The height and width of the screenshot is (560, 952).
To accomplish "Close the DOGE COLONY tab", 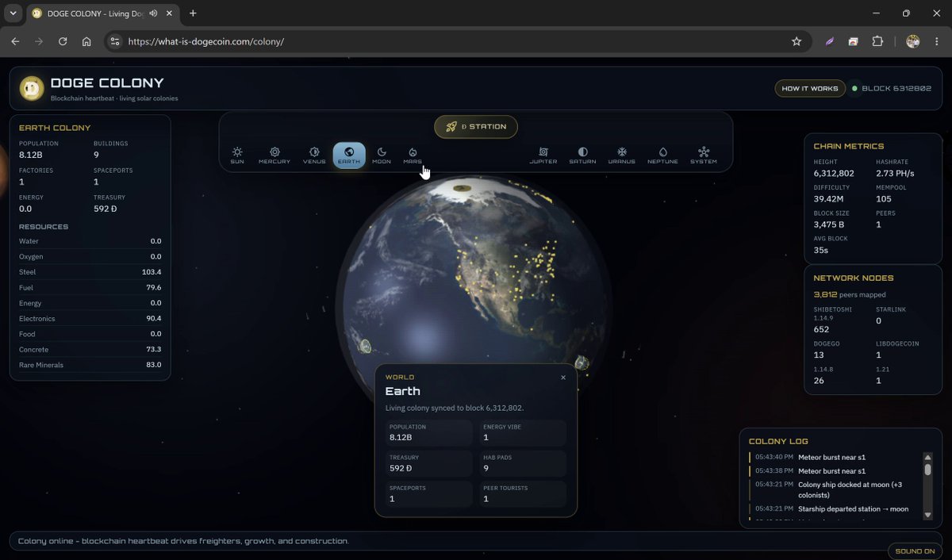I will [x=169, y=13].
